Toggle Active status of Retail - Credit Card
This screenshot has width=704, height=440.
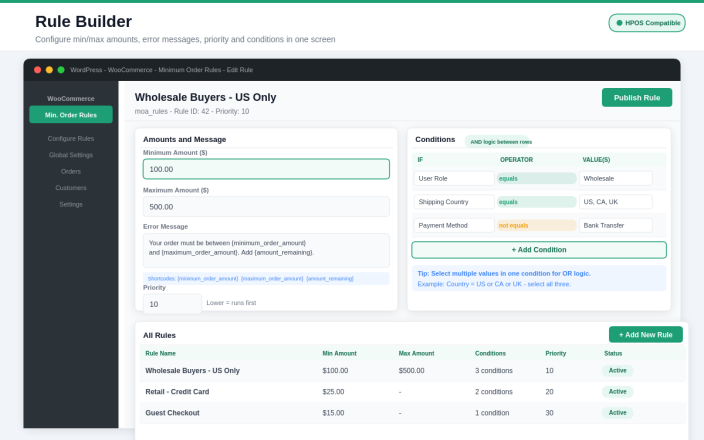coord(617,392)
